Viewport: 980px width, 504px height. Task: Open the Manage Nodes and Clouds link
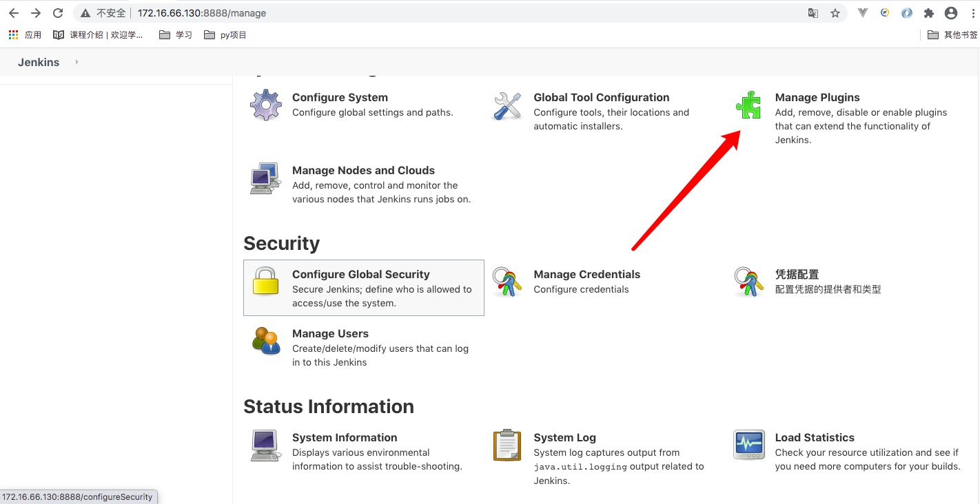[x=363, y=170]
